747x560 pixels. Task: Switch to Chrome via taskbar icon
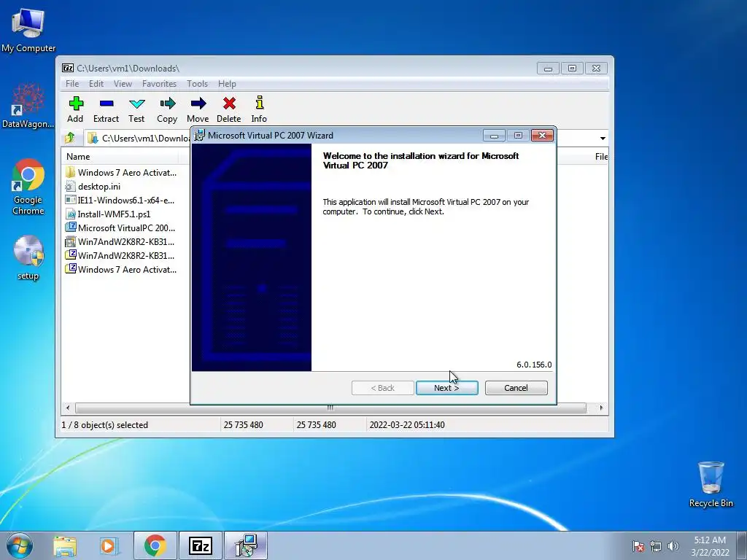(x=155, y=545)
